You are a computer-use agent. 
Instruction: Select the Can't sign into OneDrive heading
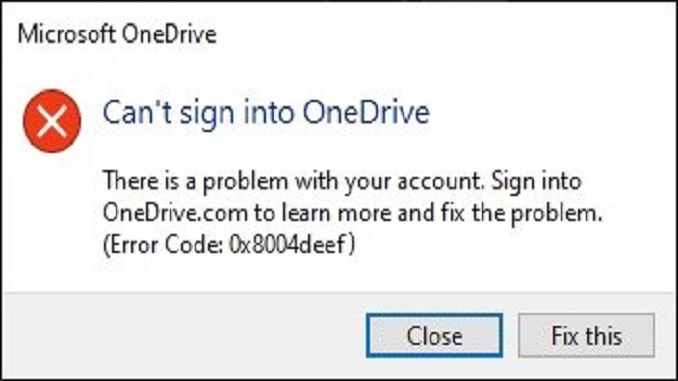[266, 113]
